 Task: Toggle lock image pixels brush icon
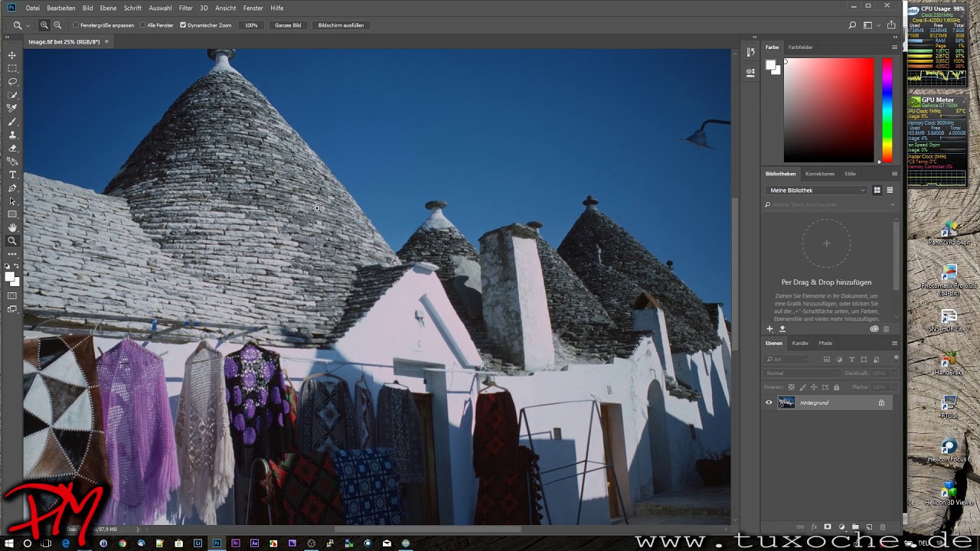[x=802, y=387]
